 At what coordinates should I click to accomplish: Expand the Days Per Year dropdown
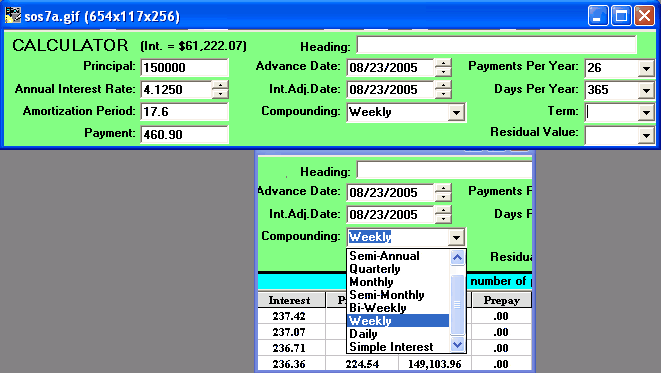[x=646, y=90]
